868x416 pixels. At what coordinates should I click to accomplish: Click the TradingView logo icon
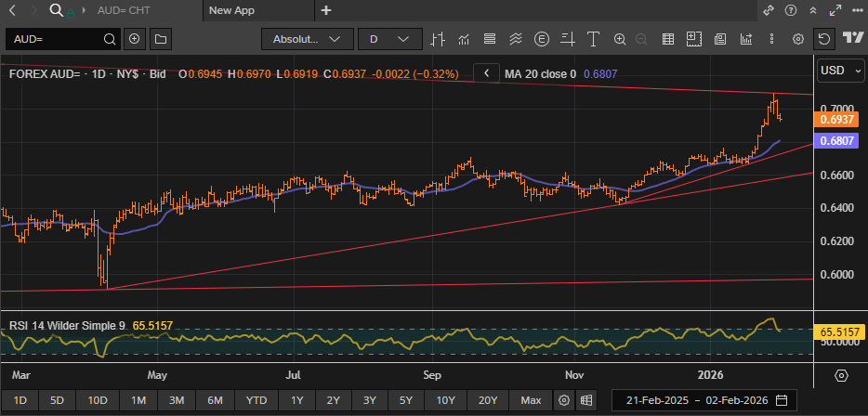(851, 39)
